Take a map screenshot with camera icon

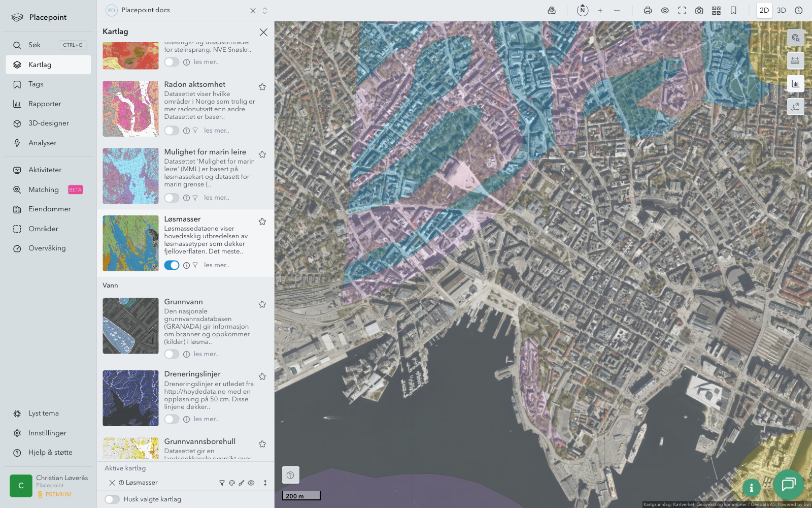coord(699,10)
